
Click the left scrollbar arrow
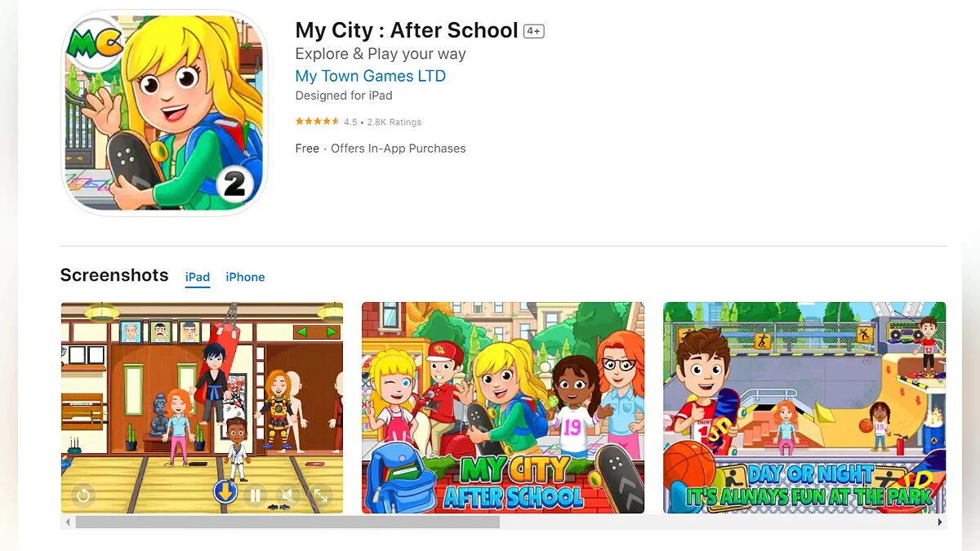tap(68, 522)
